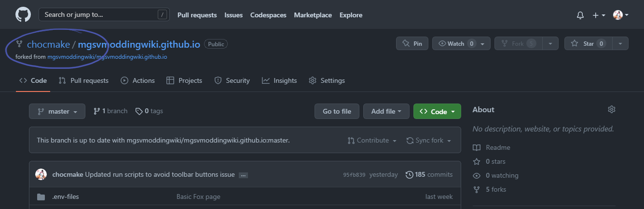Expand the Add file dropdown
Viewport: 644px width, 209px height.
[386, 111]
